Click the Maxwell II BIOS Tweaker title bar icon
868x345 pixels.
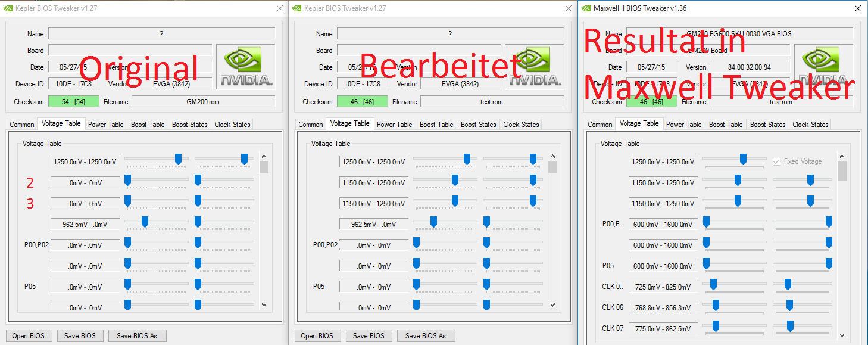(586, 8)
